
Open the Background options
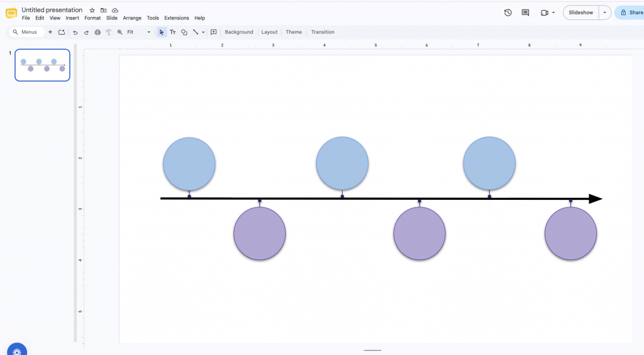[238, 32]
